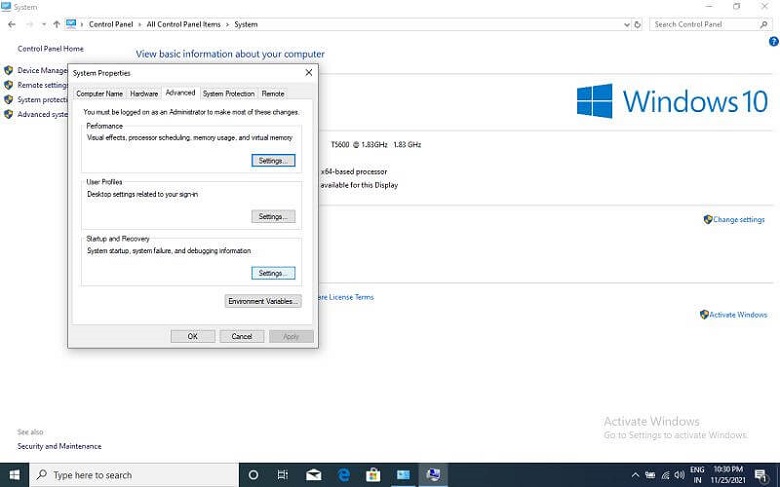Click System protection shield icon

(8, 99)
